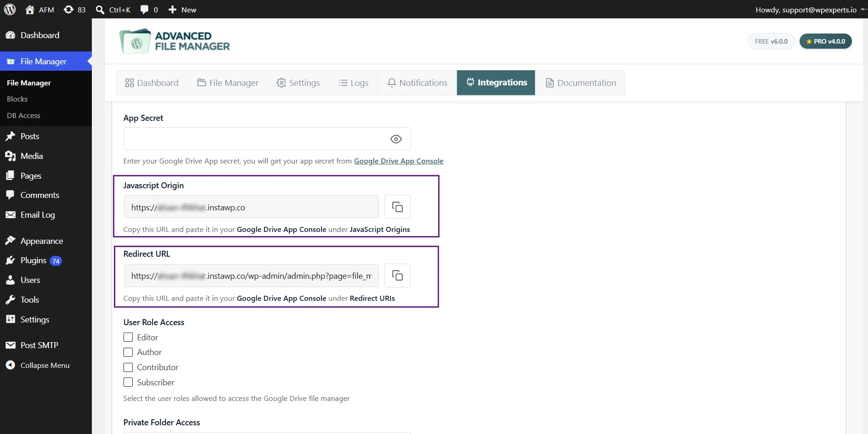Open the WordPress logo menu
The image size is (868, 434).
pyautogui.click(x=10, y=10)
